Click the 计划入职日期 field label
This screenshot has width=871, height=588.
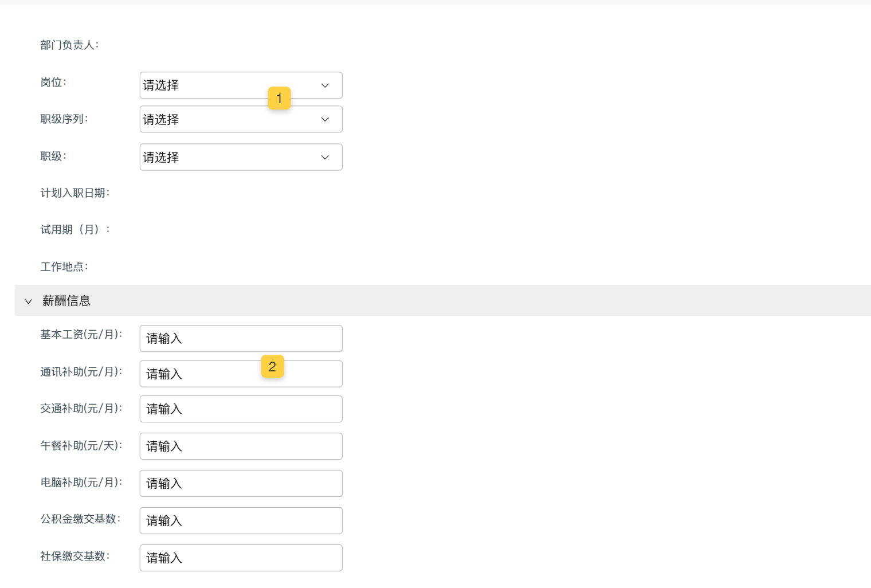(74, 193)
